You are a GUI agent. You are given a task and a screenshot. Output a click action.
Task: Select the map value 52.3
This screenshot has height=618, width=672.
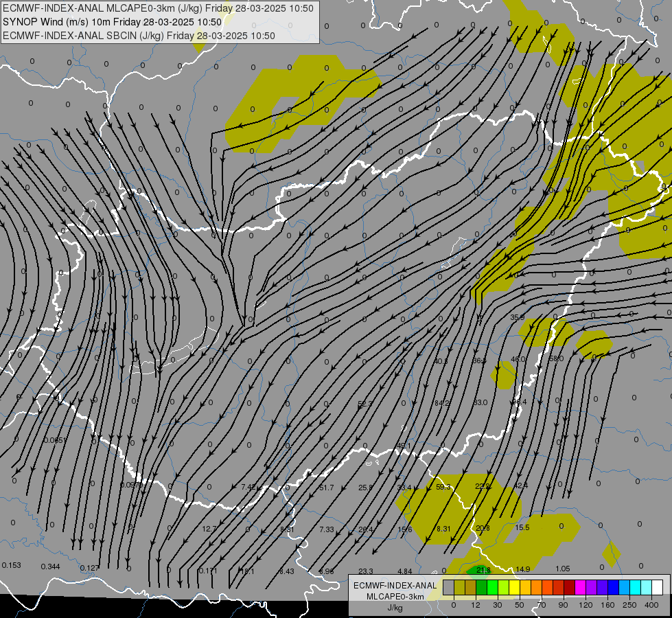pos(364,404)
